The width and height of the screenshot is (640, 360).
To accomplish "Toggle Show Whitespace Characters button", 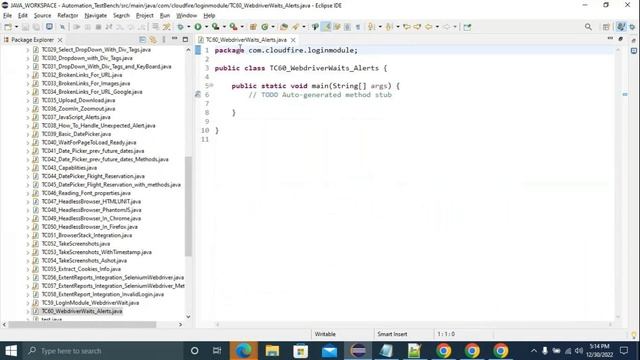I will pos(358,27).
